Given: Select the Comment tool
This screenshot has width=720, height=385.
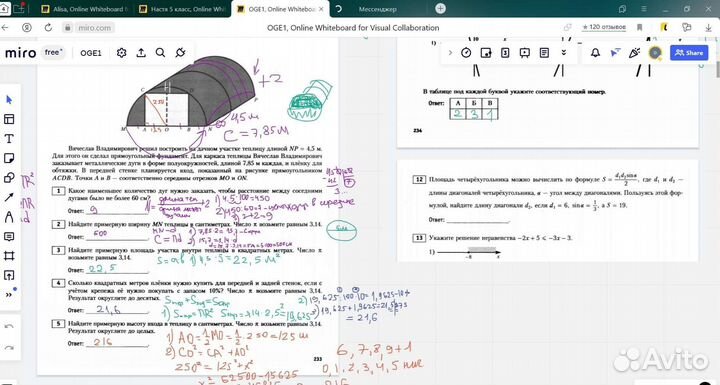Looking at the screenshot, I should tap(9, 237).
